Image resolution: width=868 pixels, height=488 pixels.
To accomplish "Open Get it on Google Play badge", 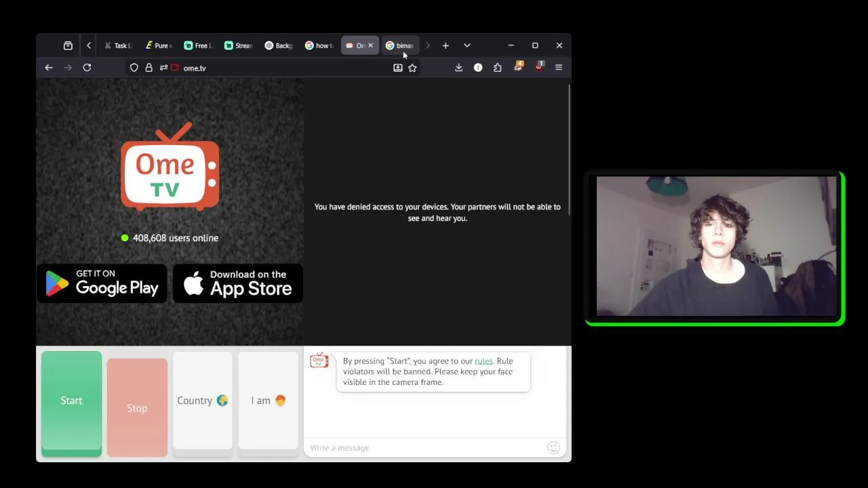I will pos(102,283).
